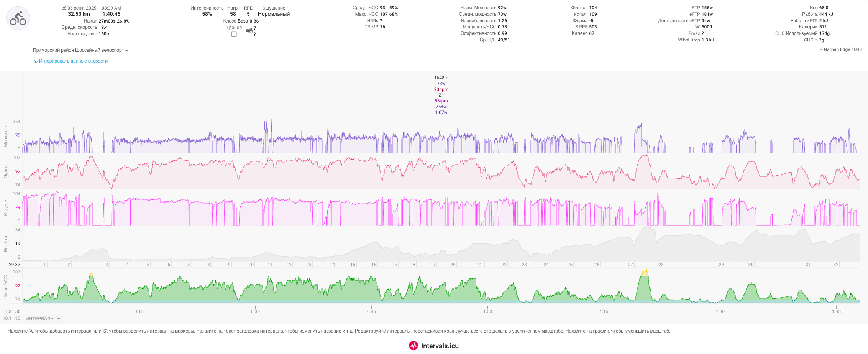Image resolution: width=868 pixels, height=354 pixels.
Task: Click the Пульс chart axis label
Action: [x=6, y=171]
